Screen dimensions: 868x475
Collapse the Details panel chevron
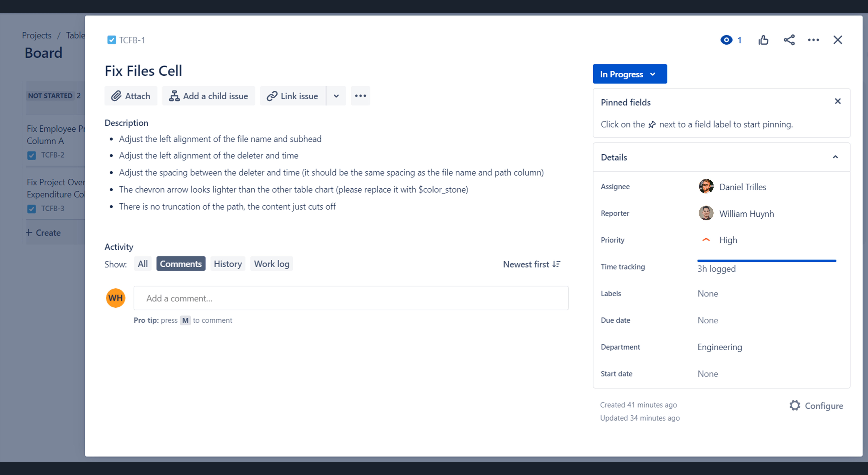tap(835, 157)
